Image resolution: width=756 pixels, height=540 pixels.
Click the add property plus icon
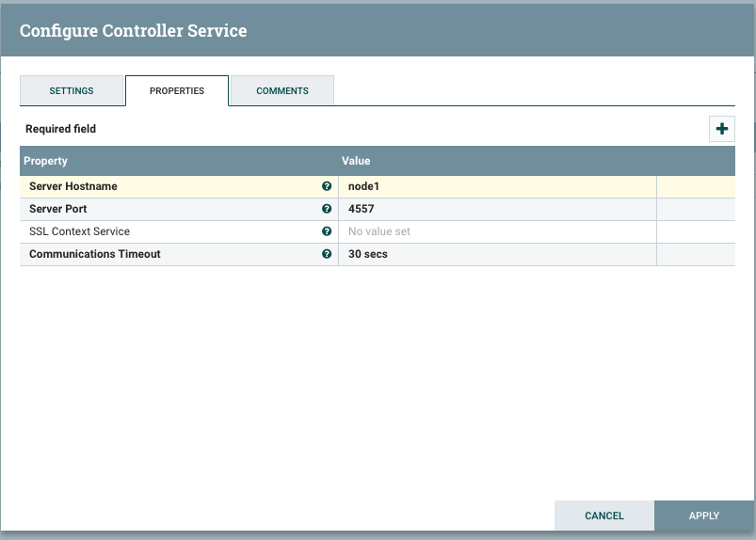pyautogui.click(x=722, y=130)
